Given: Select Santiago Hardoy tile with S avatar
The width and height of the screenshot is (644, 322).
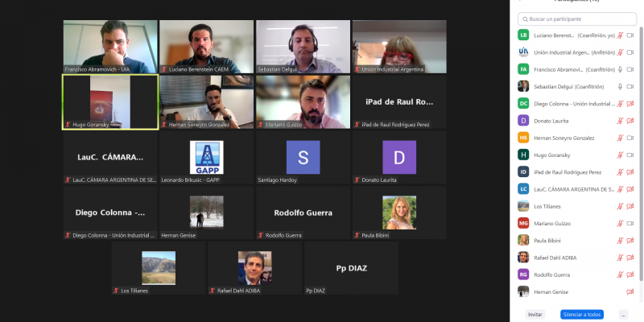Looking at the screenshot, I should pos(303,157).
